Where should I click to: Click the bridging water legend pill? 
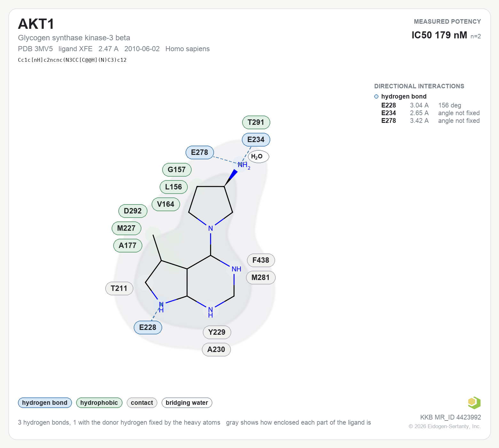click(187, 403)
